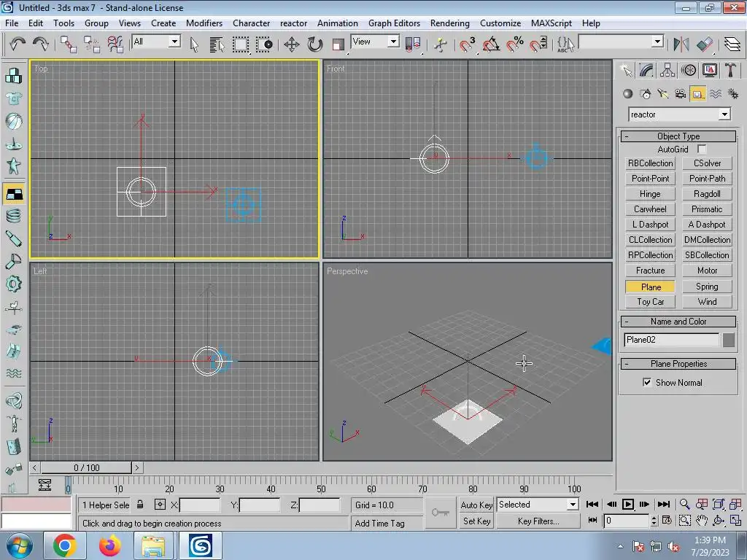Screen dimensions: 747x560
Task: Collapse the Plane Properties rollout
Action: point(678,364)
